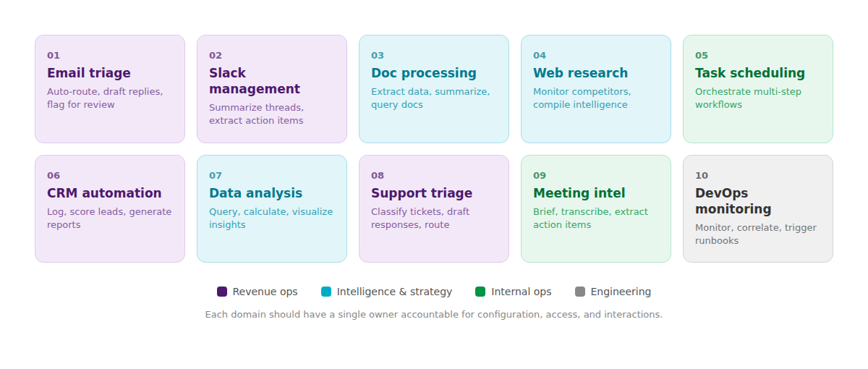Click the Revenue ops legend label
Viewport: 868px width, 369px height.
(x=265, y=292)
